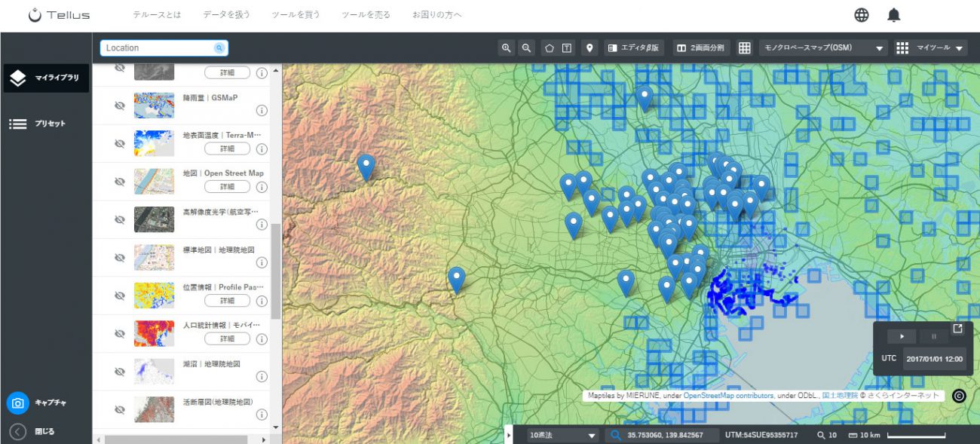Click 2画面分割 split-screen button
Screen dimensions: 980x444
700,47
